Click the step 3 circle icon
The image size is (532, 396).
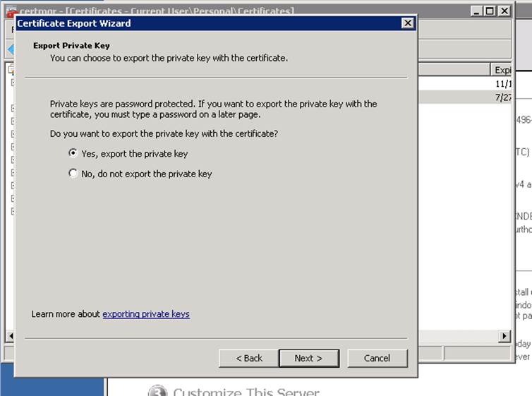(157, 391)
